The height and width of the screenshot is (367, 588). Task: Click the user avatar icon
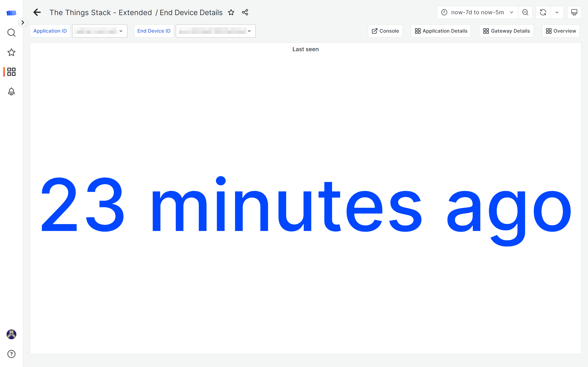click(11, 334)
